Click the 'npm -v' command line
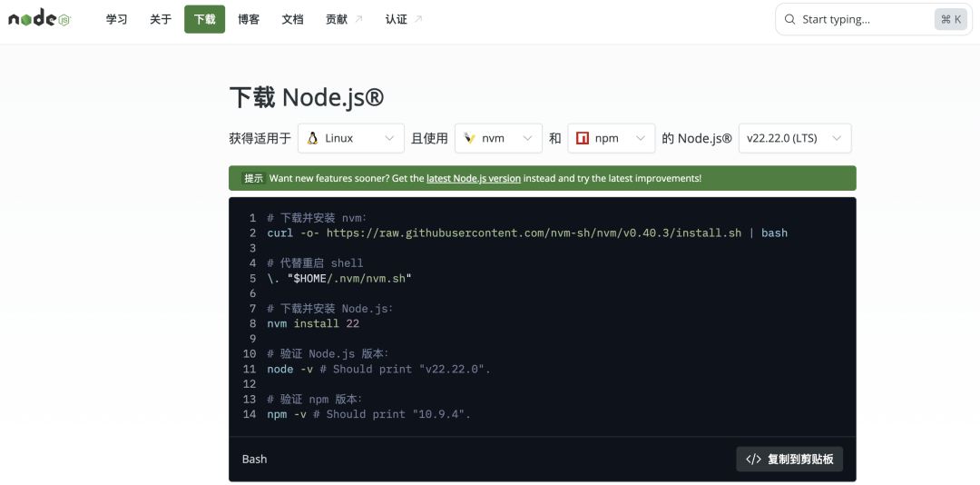 [x=368, y=414]
